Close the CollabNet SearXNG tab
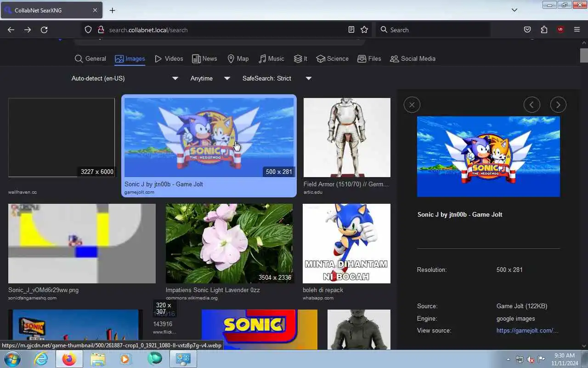The height and width of the screenshot is (368, 588). 95,10
